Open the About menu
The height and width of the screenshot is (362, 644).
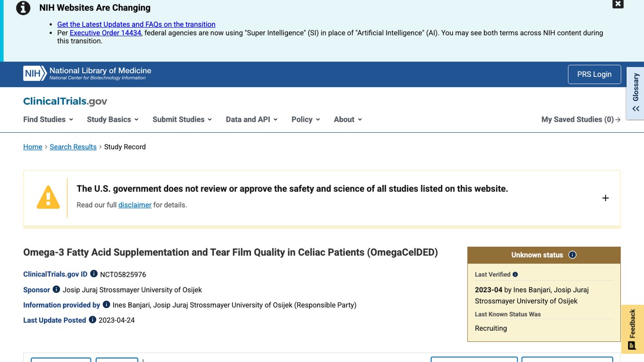pos(348,119)
